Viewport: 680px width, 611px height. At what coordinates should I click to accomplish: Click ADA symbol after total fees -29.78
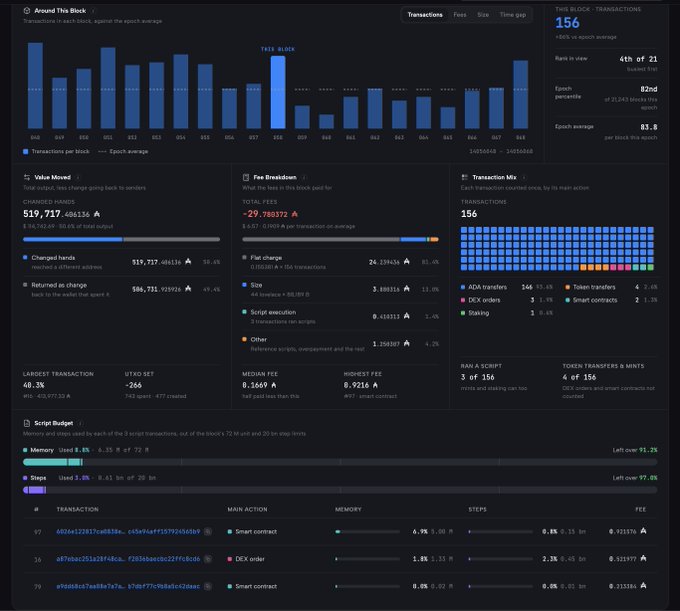coord(294,214)
